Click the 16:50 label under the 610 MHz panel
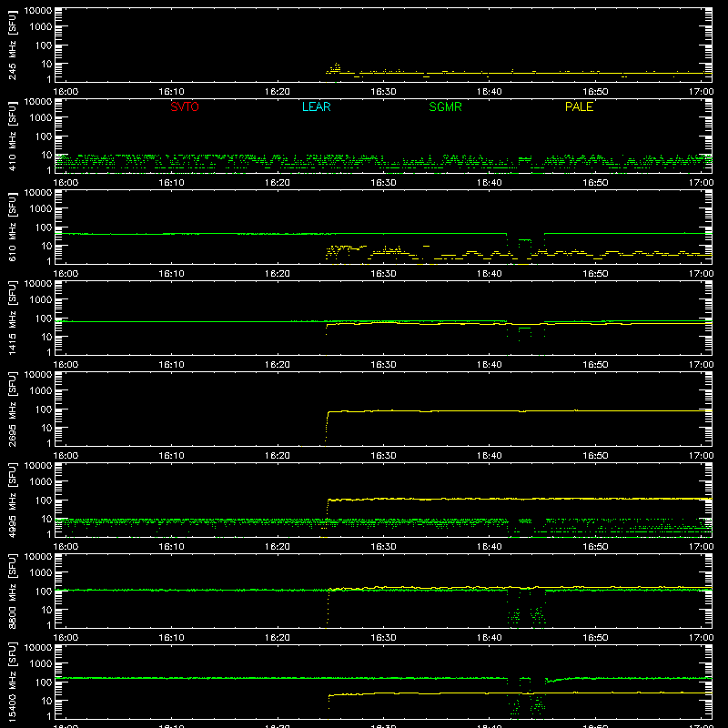This screenshot has height=728, width=728. [x=595, y=274]
